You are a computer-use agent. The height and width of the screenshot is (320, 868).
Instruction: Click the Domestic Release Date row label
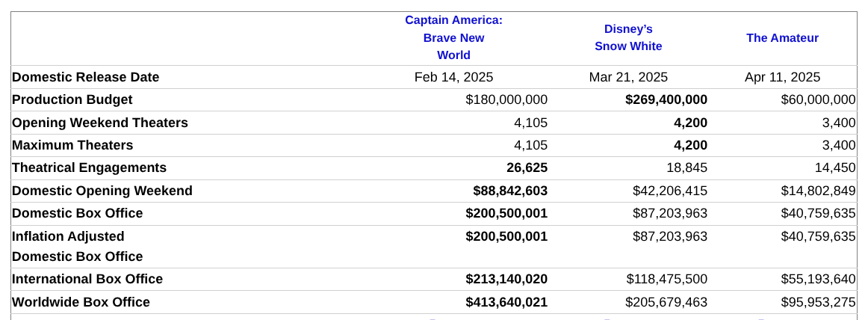(86, 77)
